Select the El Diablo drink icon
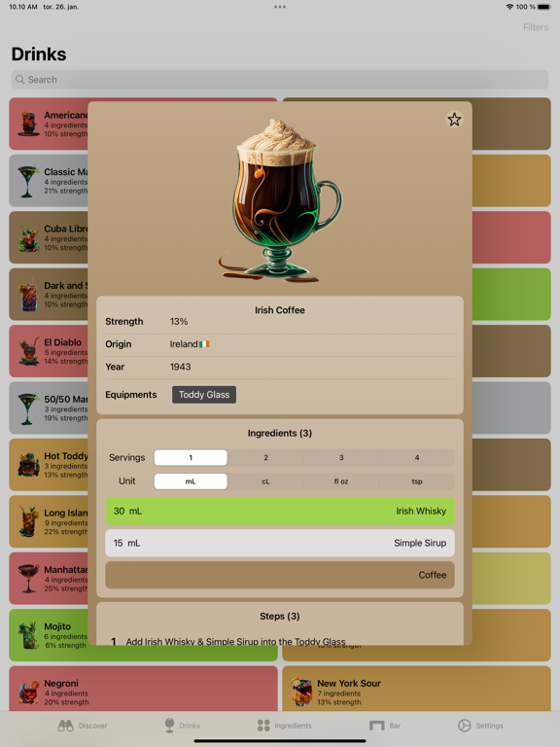The width and height of the screenshot is (560, 747). click(28, 351)
